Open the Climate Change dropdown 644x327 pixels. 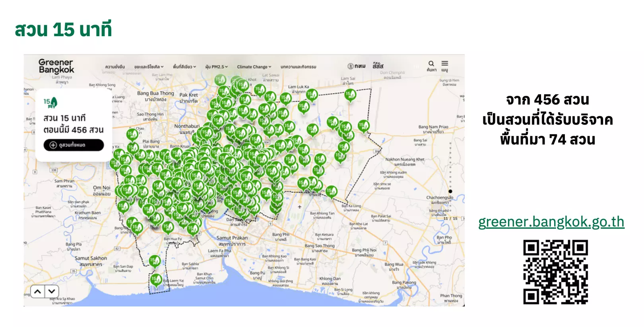254,67
